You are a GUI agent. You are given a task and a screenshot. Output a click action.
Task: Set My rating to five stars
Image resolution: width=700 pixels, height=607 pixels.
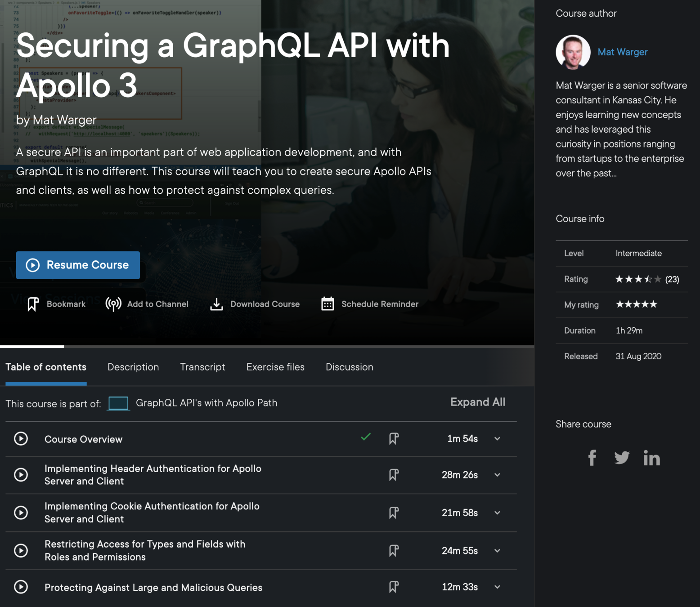[x=653, y=304]
